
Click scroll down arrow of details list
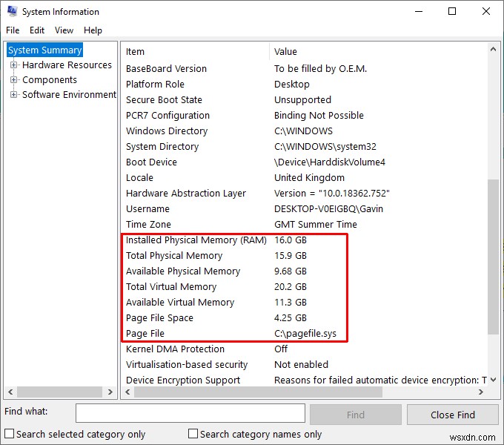(493, 380)
